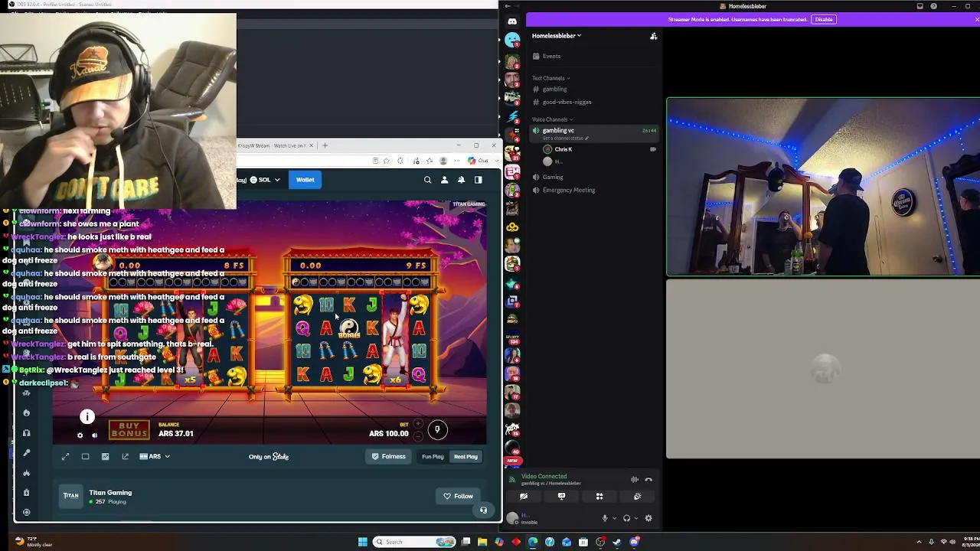980x551 pixels.
Task: Open File Explorer from the taskbar
Action: coord(482,542)
